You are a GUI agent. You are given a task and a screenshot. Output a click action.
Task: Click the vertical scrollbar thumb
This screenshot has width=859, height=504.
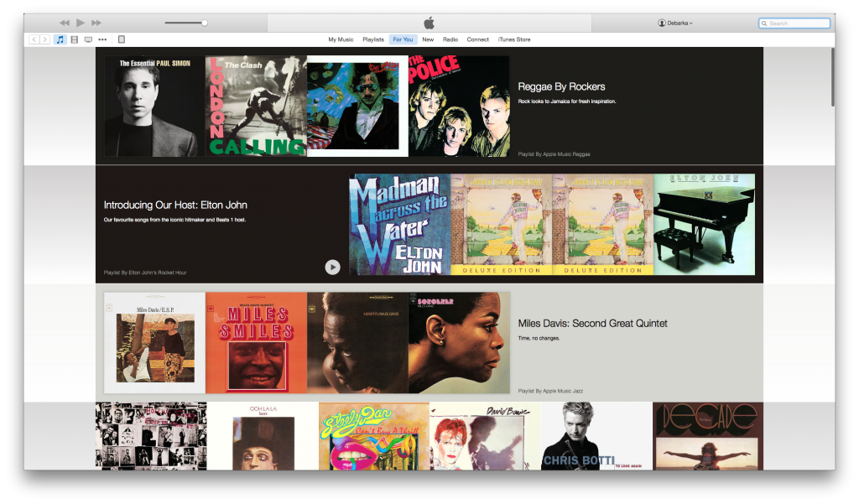pos(833,76)
